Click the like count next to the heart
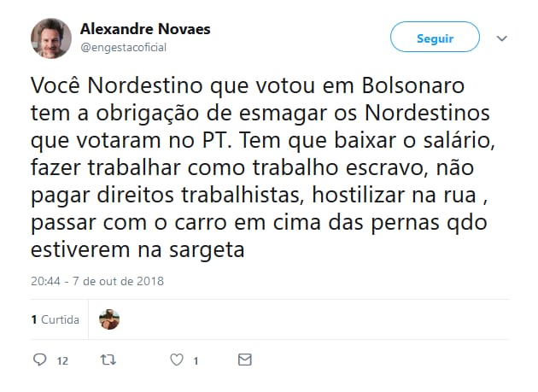 click(196, 361)
